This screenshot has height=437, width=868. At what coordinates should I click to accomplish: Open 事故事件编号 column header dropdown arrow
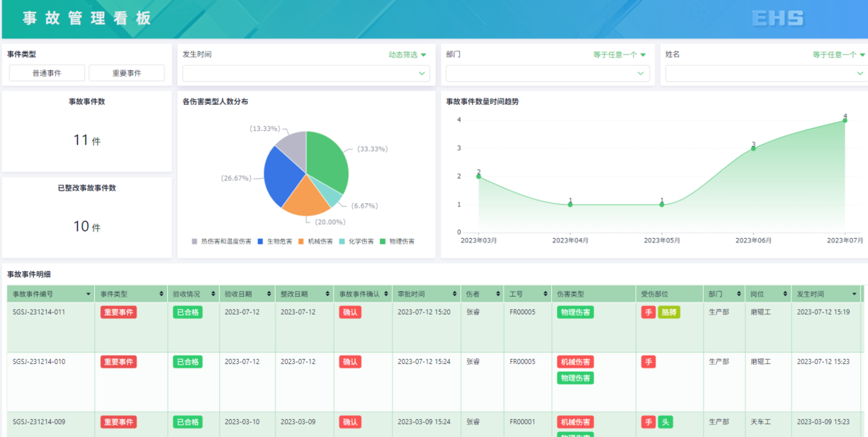click(88, 294)
